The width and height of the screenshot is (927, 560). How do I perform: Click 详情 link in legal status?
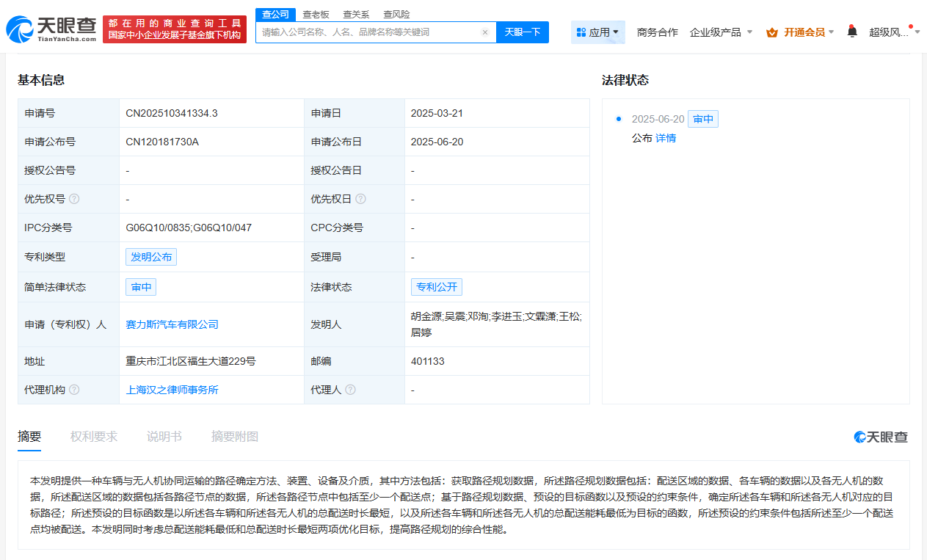coord(666,138)
